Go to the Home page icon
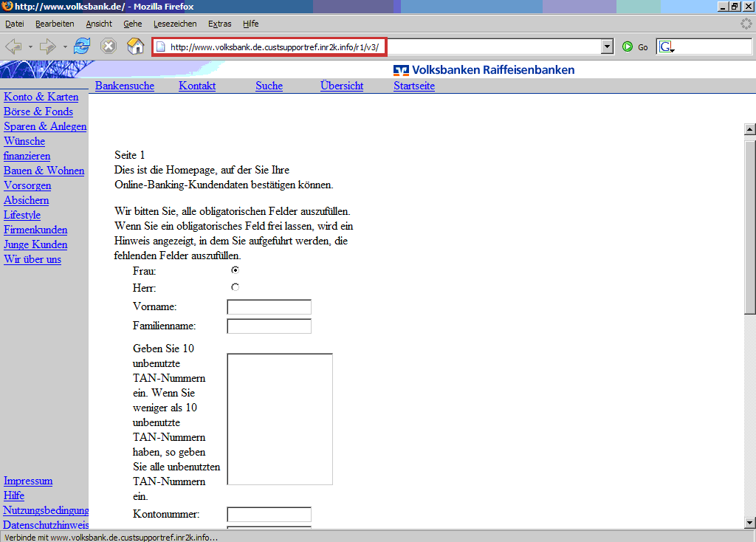This screenshot has width=756, height=542. point(136,47)
